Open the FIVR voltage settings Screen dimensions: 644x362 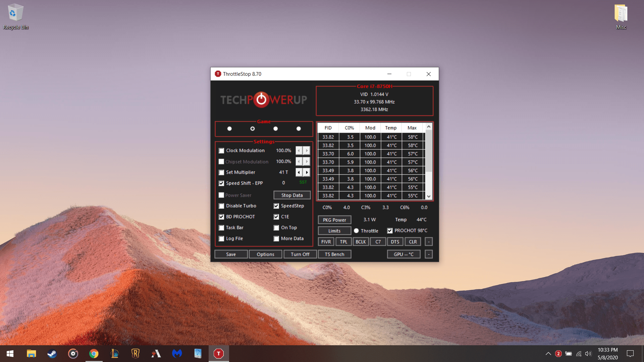[x=326, y=241]
